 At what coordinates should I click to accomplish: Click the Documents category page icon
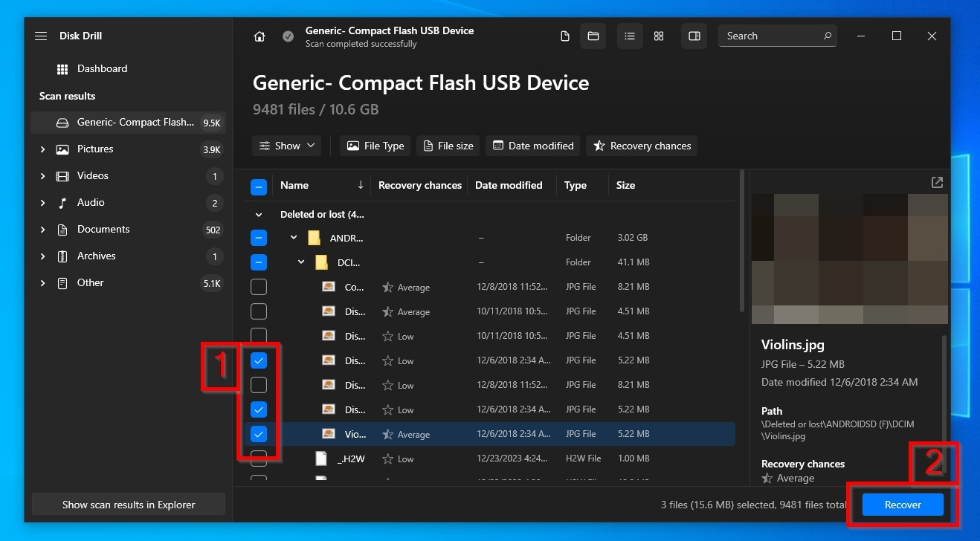pos(62,230)
